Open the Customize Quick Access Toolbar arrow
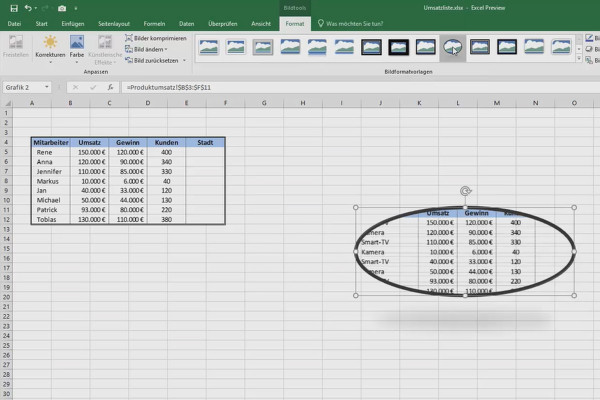Viewport: 600px width, 400px height. tap(76, 8)
